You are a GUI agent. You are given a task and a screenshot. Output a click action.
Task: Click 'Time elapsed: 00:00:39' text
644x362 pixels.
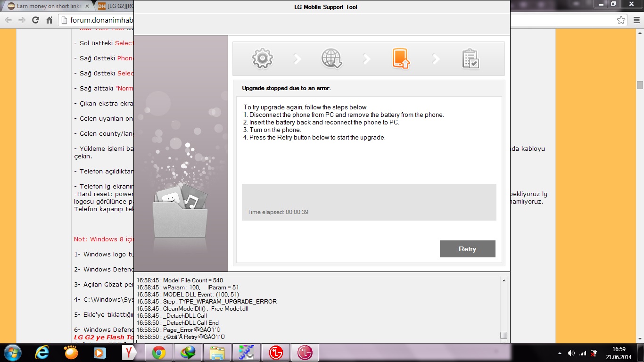coord(278,212)
